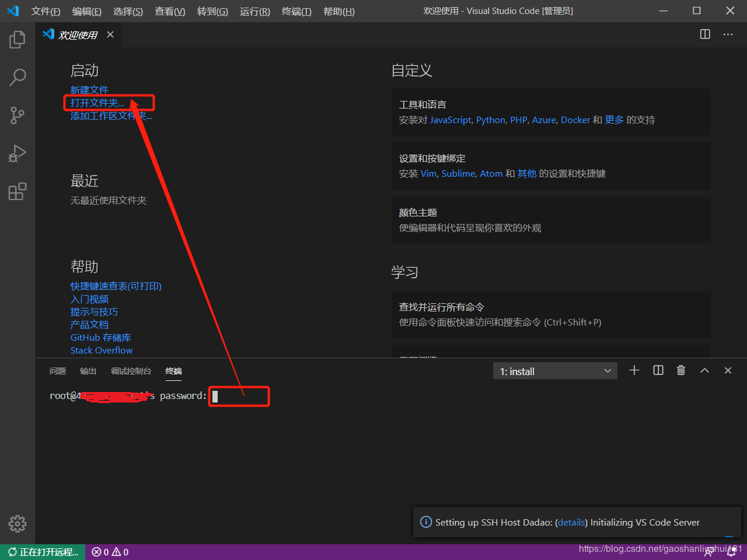This screenshot has height=560, width=747.
Task: Click the Sublime keybinding link
Action: pos(458,173)
